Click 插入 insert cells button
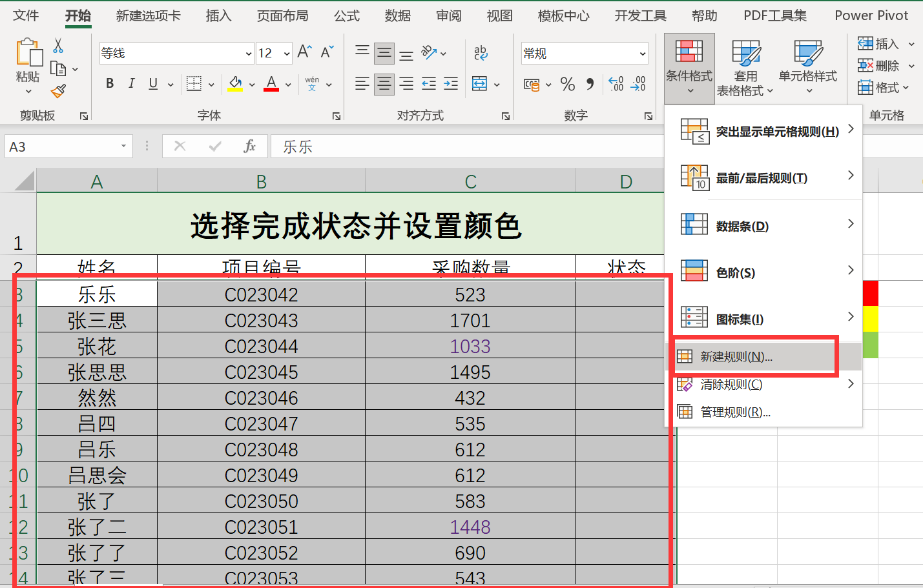The width and height of the screenshot is (923, 588). (878, 44)
